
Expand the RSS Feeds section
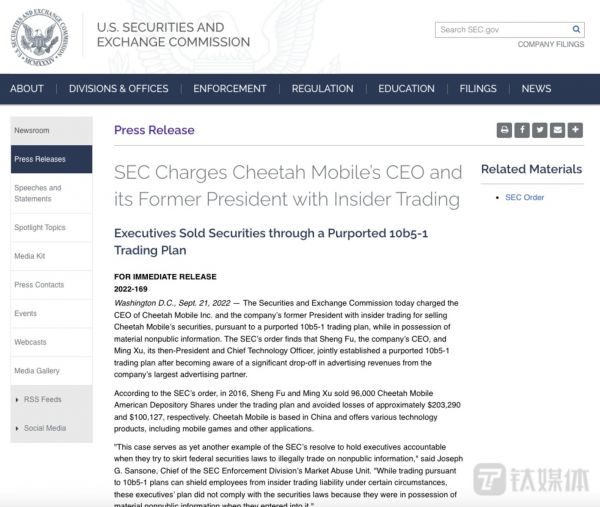coord(51,399)
